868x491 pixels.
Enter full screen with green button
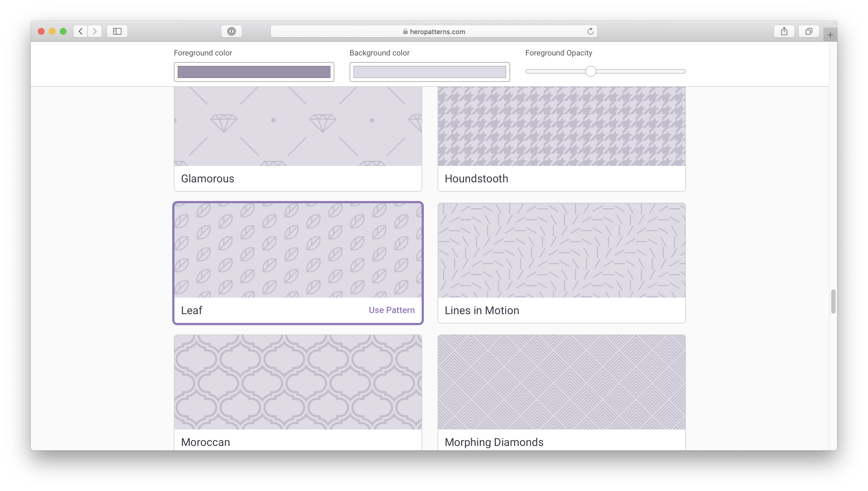coord(63,31)
